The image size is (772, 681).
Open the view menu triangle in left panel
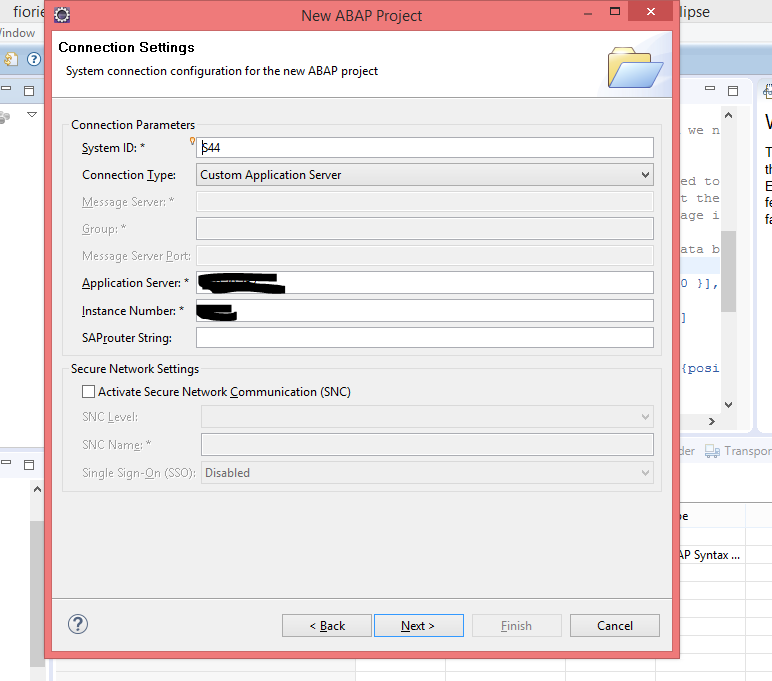(32, 115)
